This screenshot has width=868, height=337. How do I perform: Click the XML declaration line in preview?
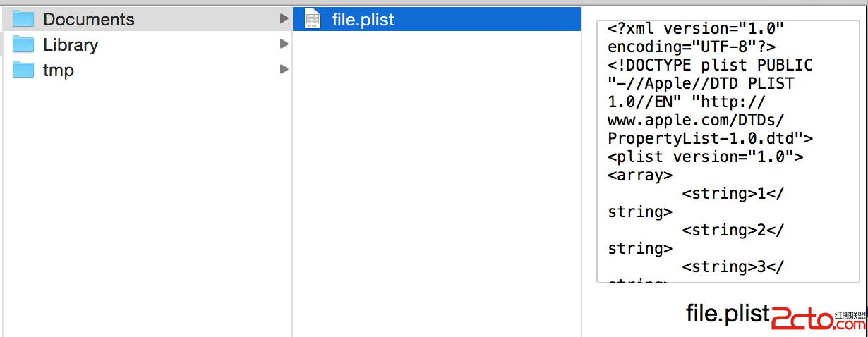tap(696, 29)
